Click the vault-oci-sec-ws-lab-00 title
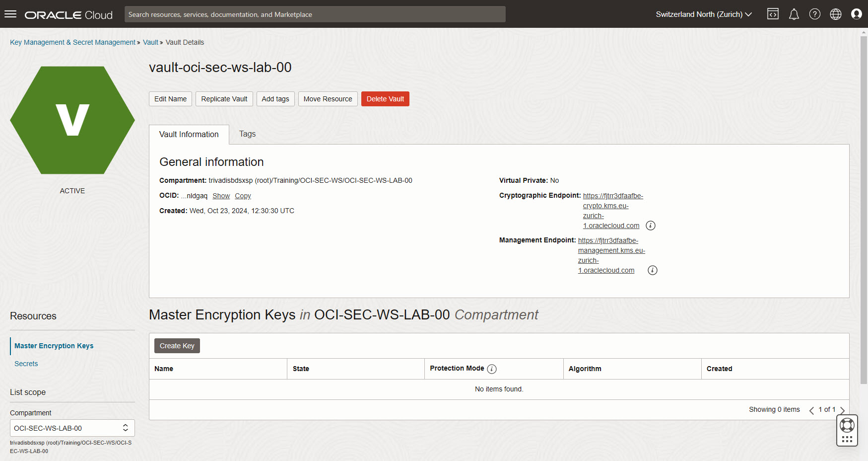 pyautogui.click(x=220, y=68)
